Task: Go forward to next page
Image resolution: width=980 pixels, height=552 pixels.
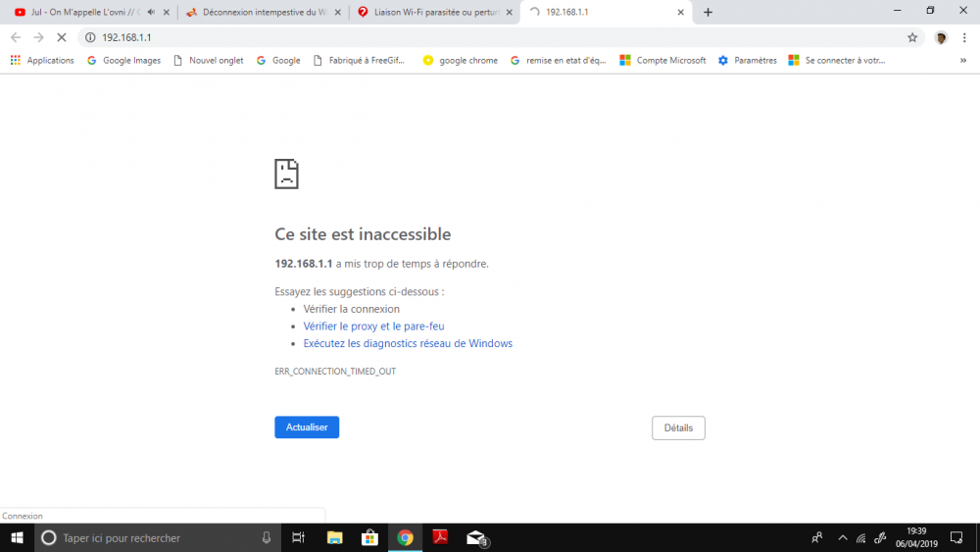Action: [x=39, y=37]
